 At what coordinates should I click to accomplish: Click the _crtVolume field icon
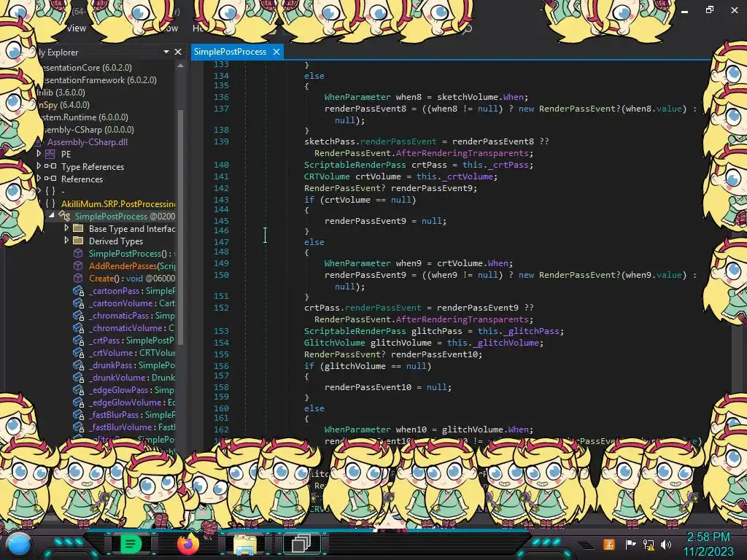[x=78, y=352]
